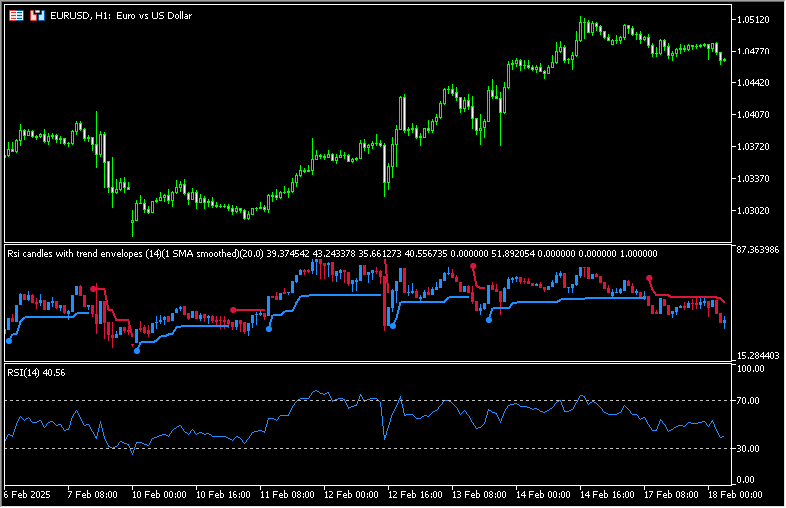This screenshot has height=508, width=786.
Task: Click the red trend dot near 13 Feb 08:00
Action: (473, 266)
